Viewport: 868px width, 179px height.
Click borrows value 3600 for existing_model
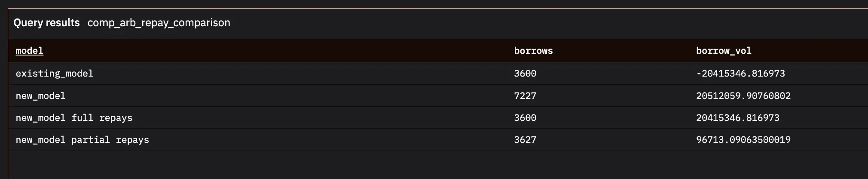[525, 74]
